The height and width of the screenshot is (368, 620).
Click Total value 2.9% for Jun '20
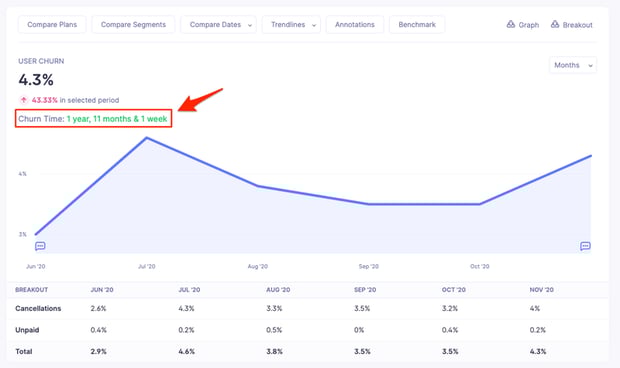pos(98,351)
